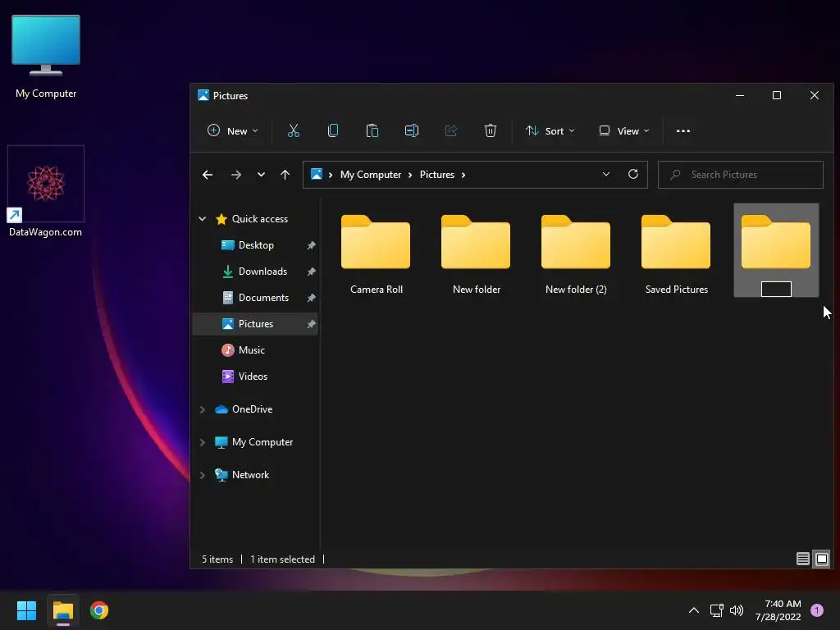
Task: Click the Copy icon in toolbar
Action: coord(333,130)
